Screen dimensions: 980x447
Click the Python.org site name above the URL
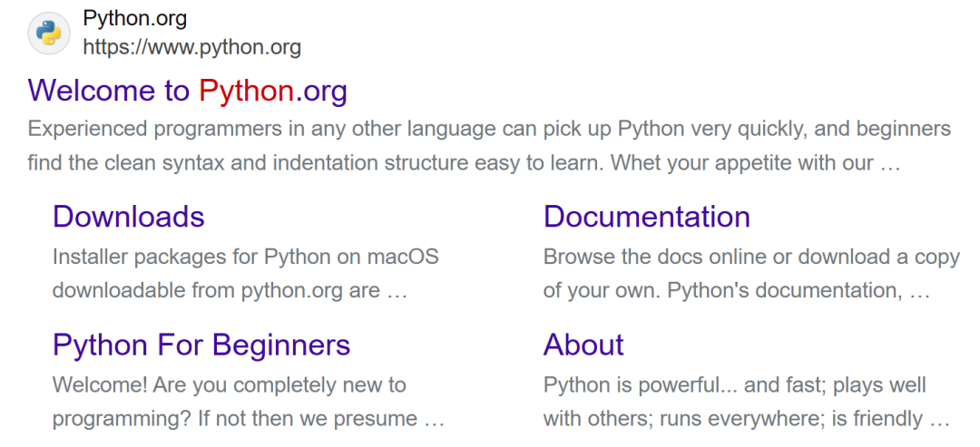tap(134, 18)
